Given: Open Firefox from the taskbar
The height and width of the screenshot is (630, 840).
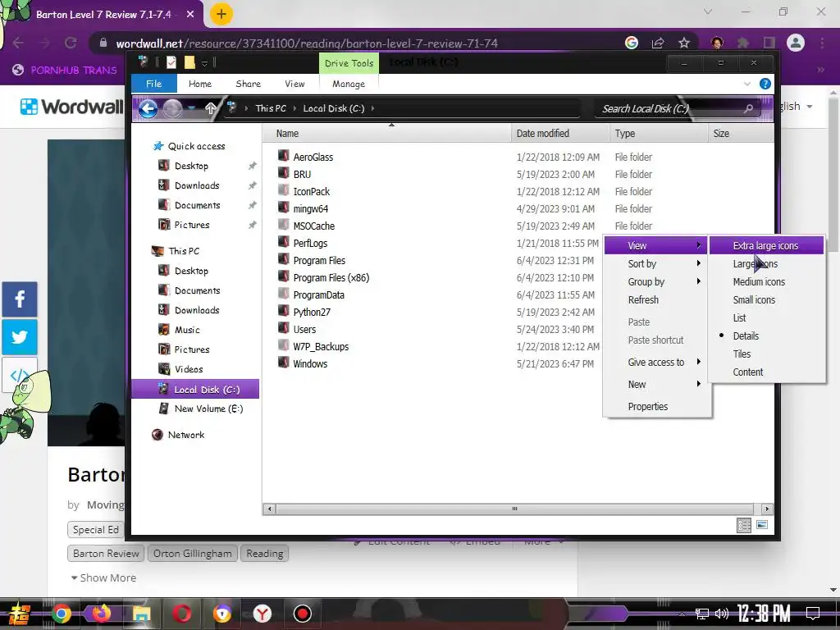Looking at the screenshot, I should pyautogui.click(x=101, y=614).
